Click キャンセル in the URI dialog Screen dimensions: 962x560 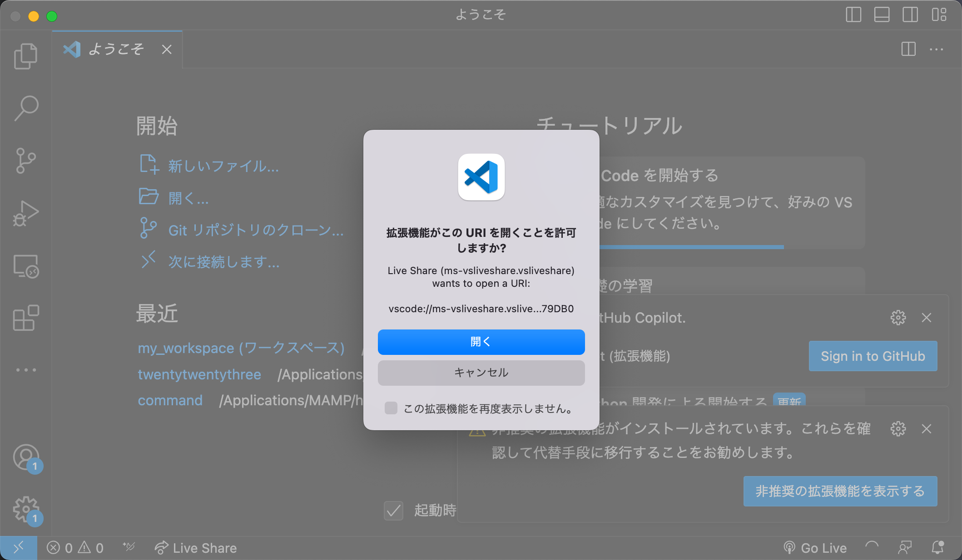481,373
